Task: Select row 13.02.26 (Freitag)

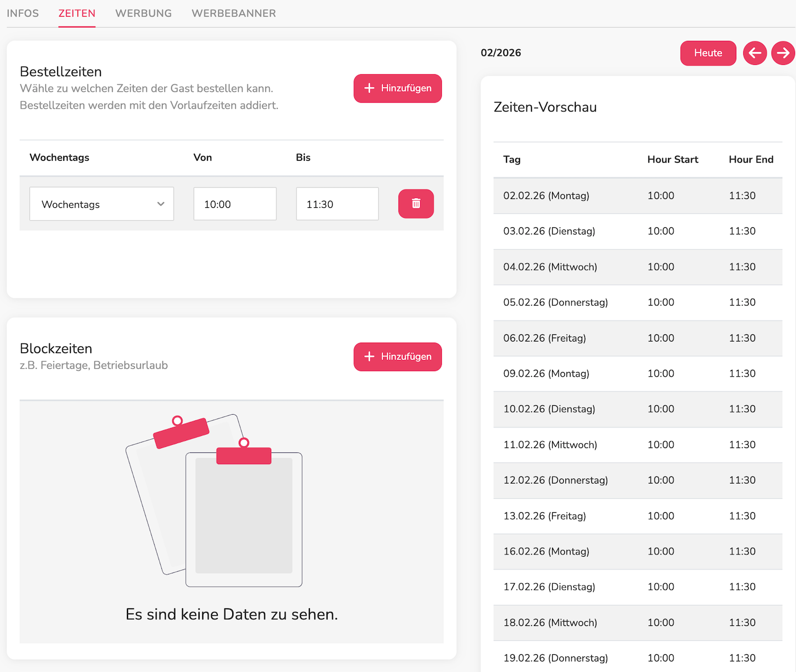Action: click(637, 516)
